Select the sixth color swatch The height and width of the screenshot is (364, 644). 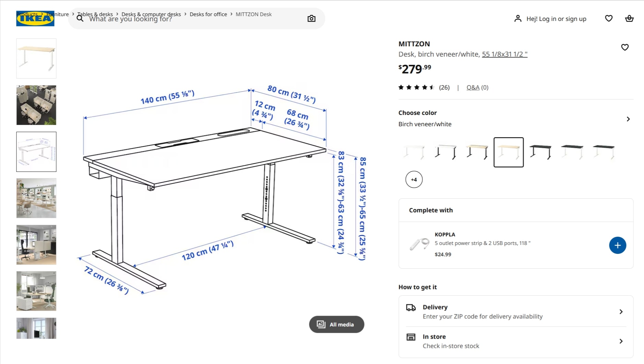[x=572, y=152]
